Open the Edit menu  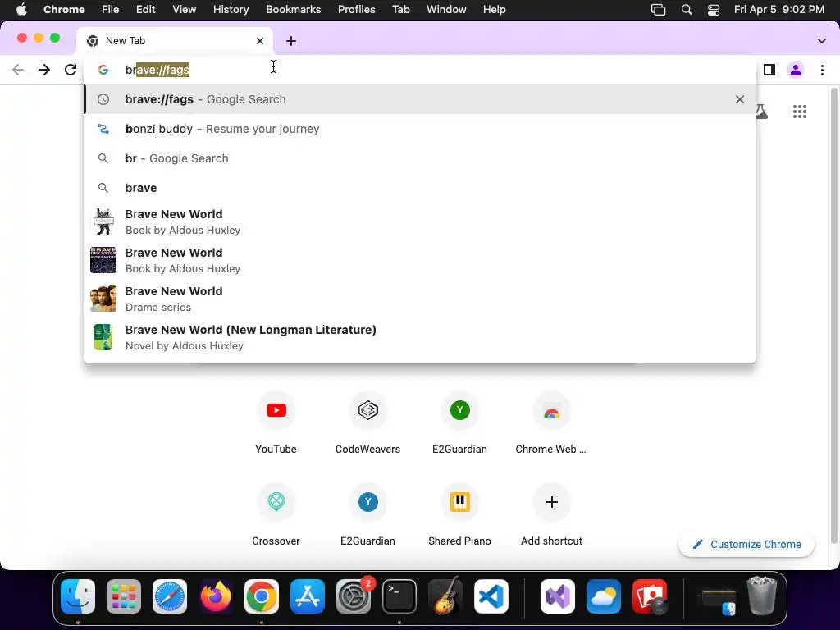pyautogui.click(x=145, y=10)
